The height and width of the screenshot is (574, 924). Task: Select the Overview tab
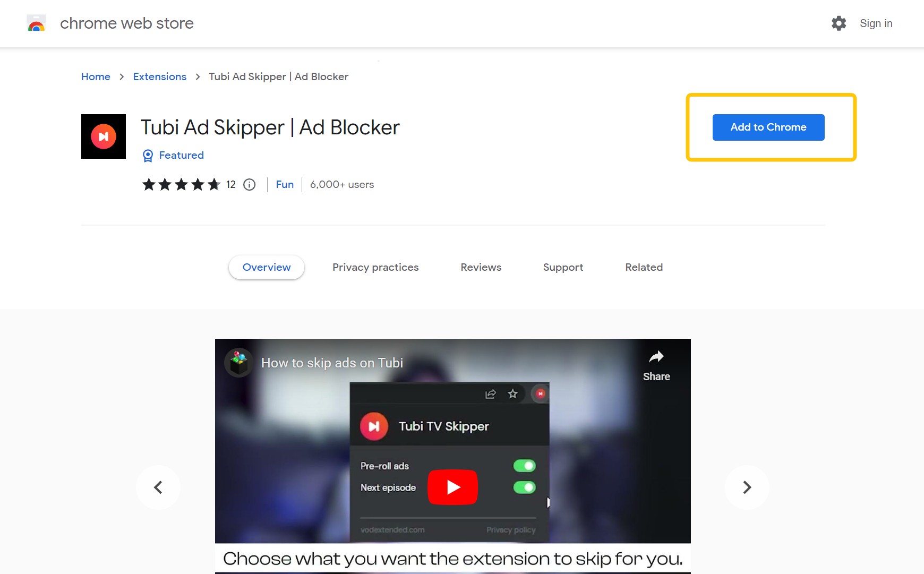pyautogui.click(x=267, y=267)
